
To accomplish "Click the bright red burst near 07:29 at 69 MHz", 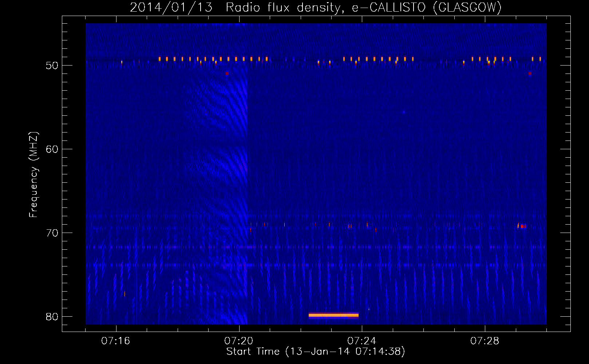I will (x=522, y=226).
